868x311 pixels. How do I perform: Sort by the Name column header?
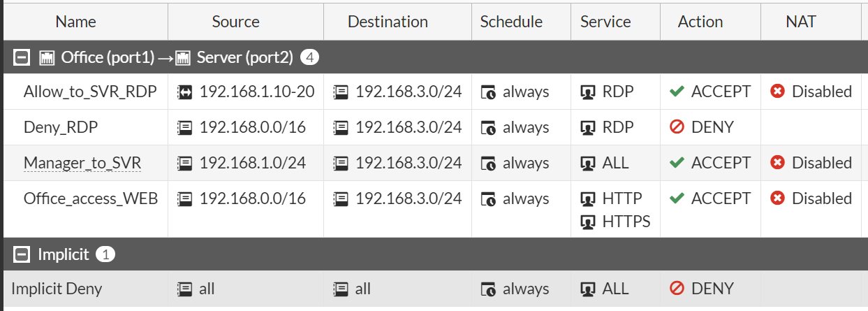[75, 22]
